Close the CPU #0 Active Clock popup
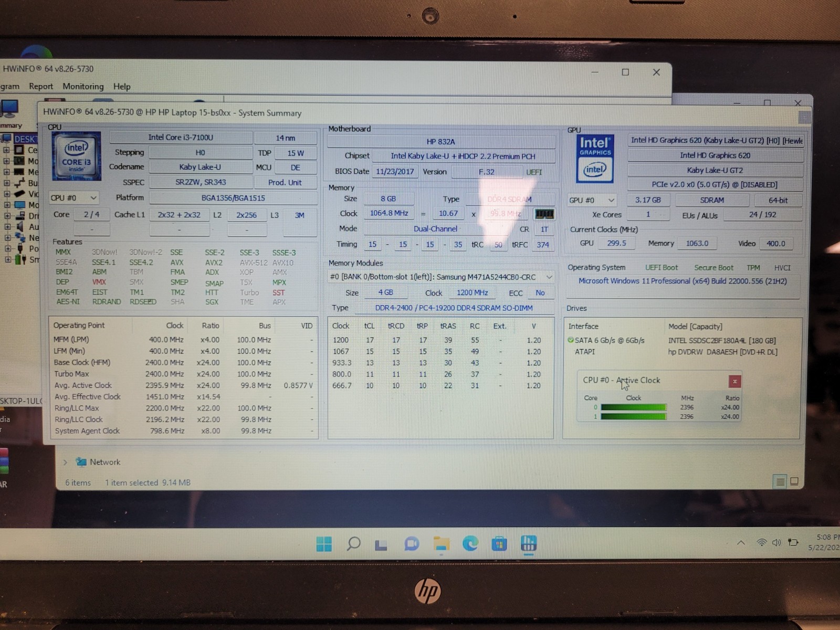Image resolution: width=840 pixels, height=630 pixels. (734, 381)
